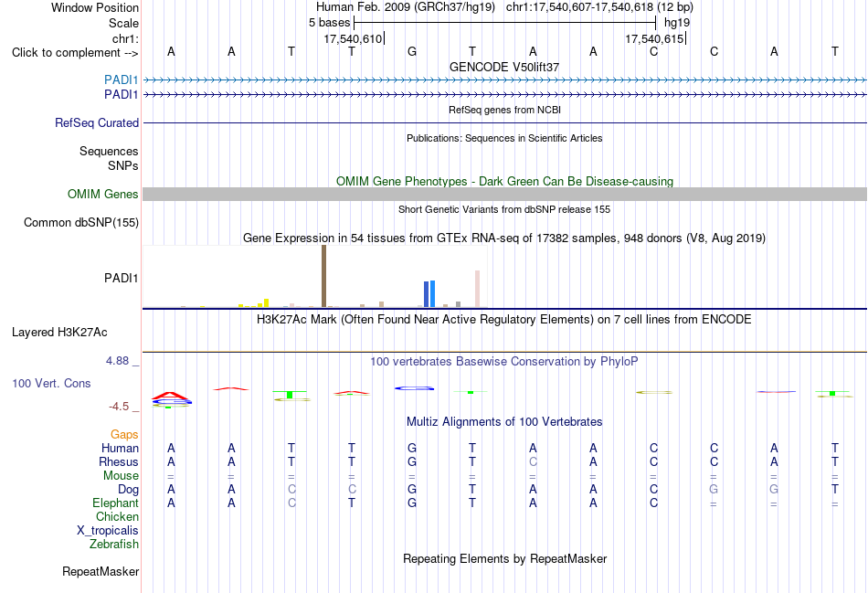Click the 17,540,615 position marker
The width and height of the screenshot is (868, 593).
click(x=655, y=38)
